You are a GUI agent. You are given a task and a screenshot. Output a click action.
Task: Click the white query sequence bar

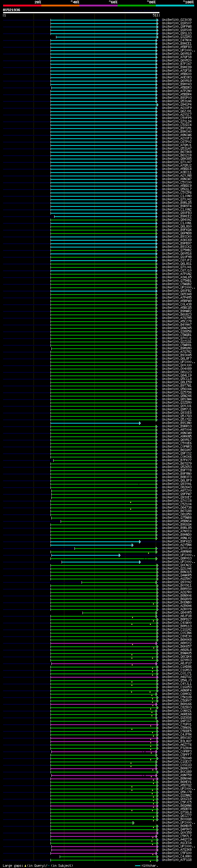pos(81,13)
